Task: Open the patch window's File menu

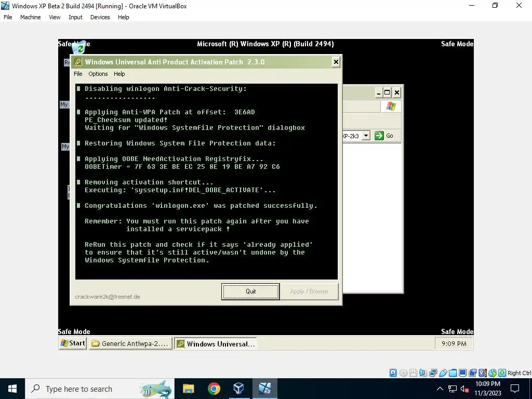Action: pos(78,74)
